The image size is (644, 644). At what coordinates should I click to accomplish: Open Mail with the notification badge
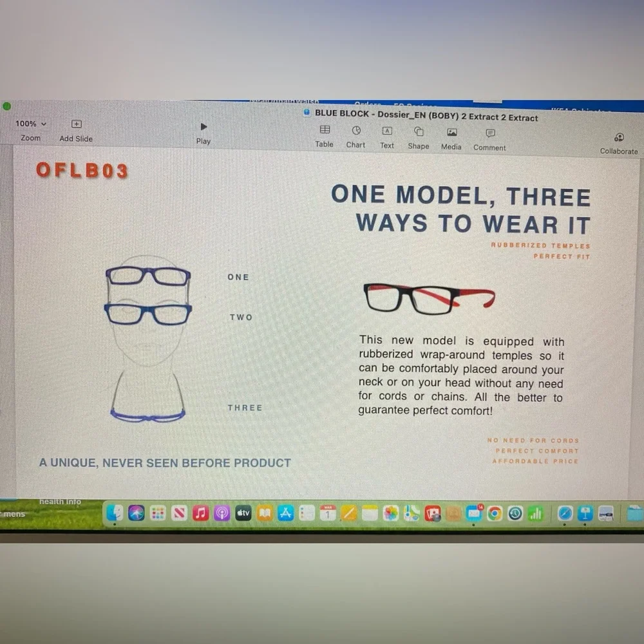click(474, 513)
